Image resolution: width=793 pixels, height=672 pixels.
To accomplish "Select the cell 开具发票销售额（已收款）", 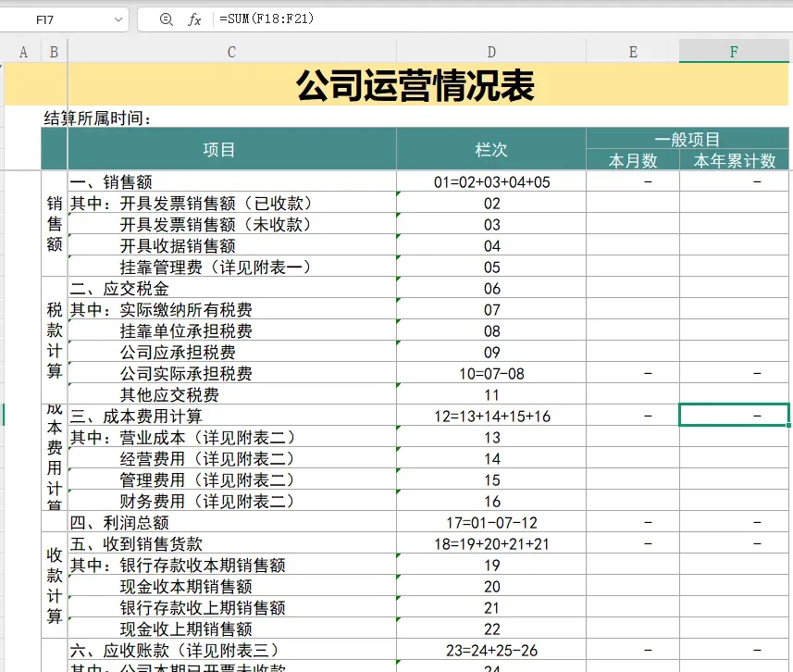I will (x=232, y=203).
